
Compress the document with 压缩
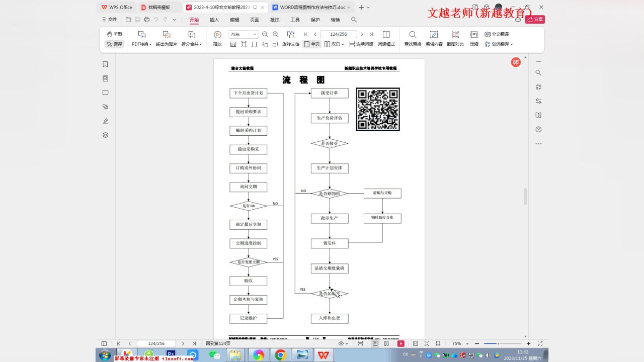(x=473, y=39)
